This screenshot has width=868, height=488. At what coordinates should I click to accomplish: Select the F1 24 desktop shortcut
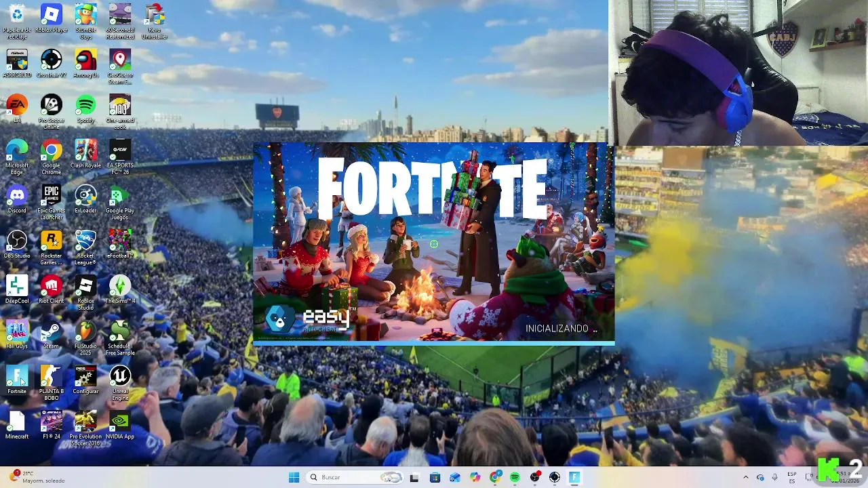[52, 425]
